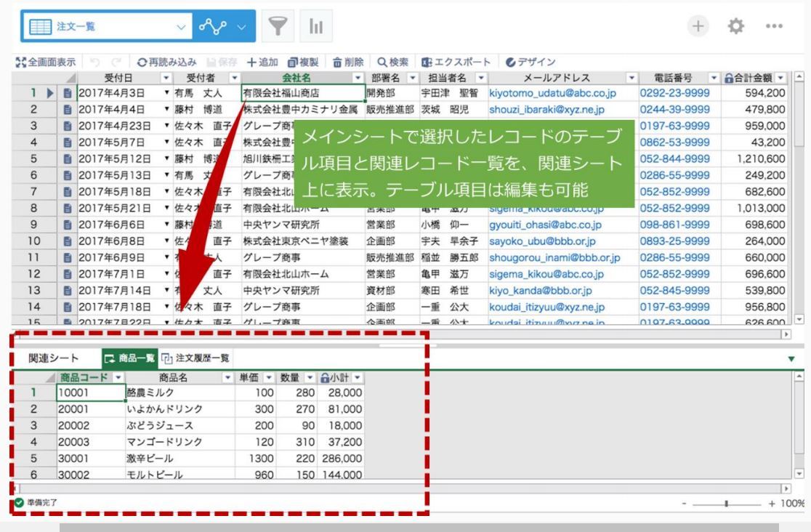The image size is (811, 532).
Task: Click the 検索 search button
Action: (395, 63)
